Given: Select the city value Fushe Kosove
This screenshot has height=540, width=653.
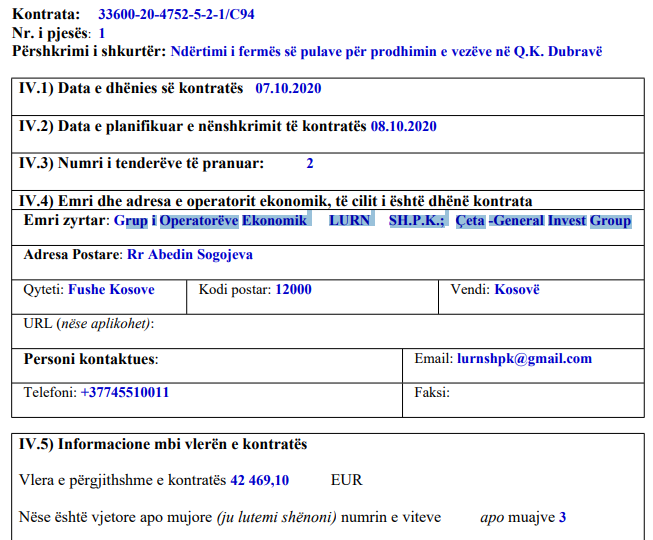Looking at the screenshot, I should 111,290.
